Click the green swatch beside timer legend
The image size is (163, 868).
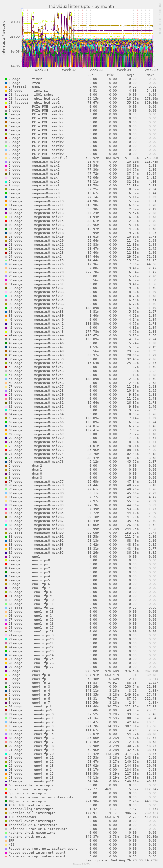click(6, 79)
